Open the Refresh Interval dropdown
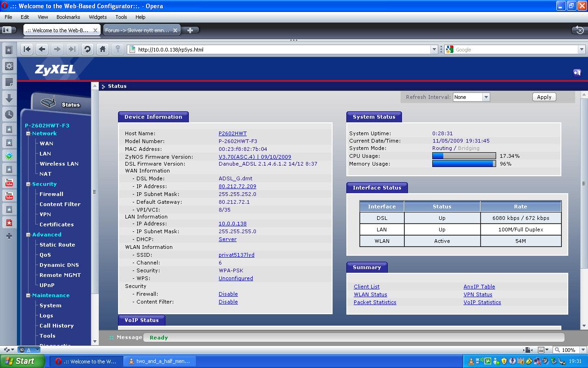 point(471,97)
